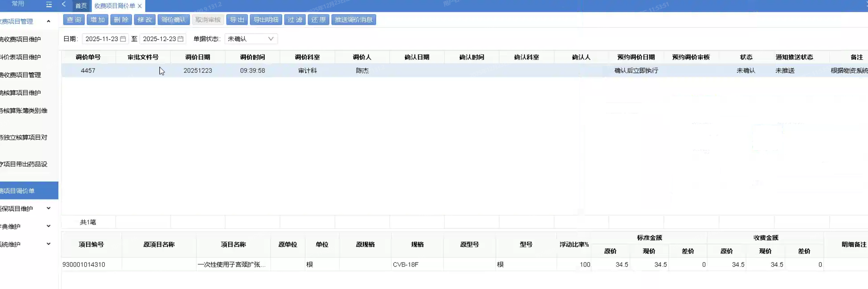Click the 删除 button

121,20
